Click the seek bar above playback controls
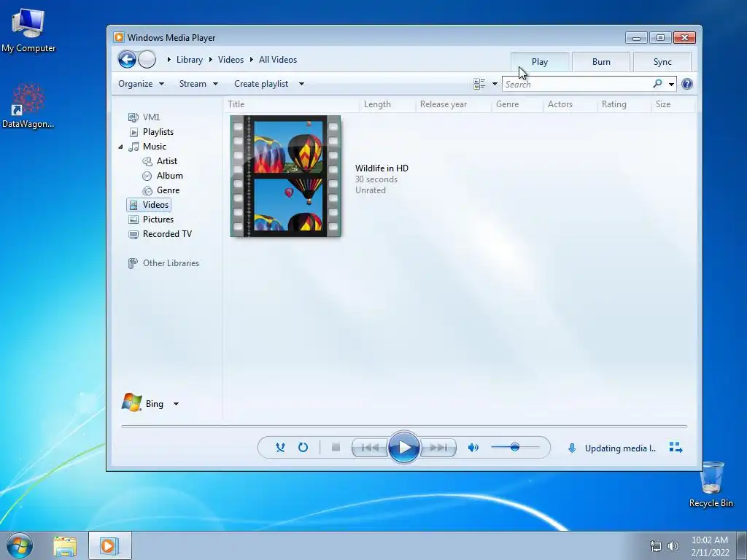 coord(404,426)
